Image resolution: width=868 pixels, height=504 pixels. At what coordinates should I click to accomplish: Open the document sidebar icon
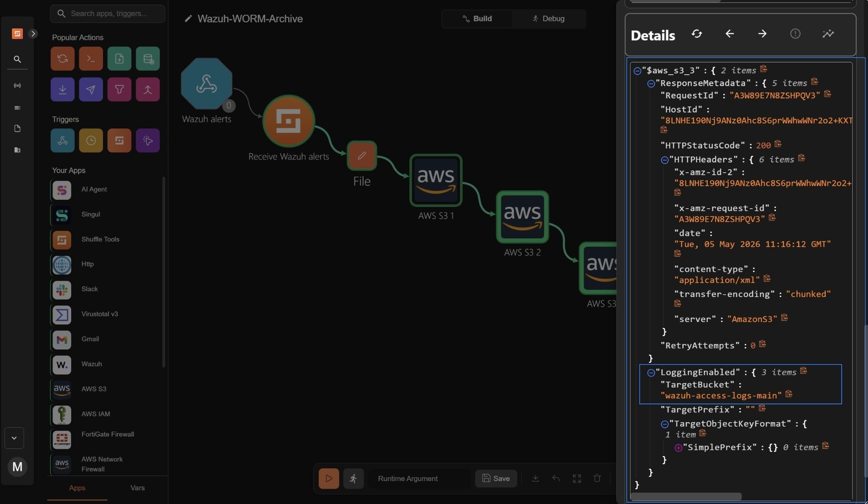17,129
